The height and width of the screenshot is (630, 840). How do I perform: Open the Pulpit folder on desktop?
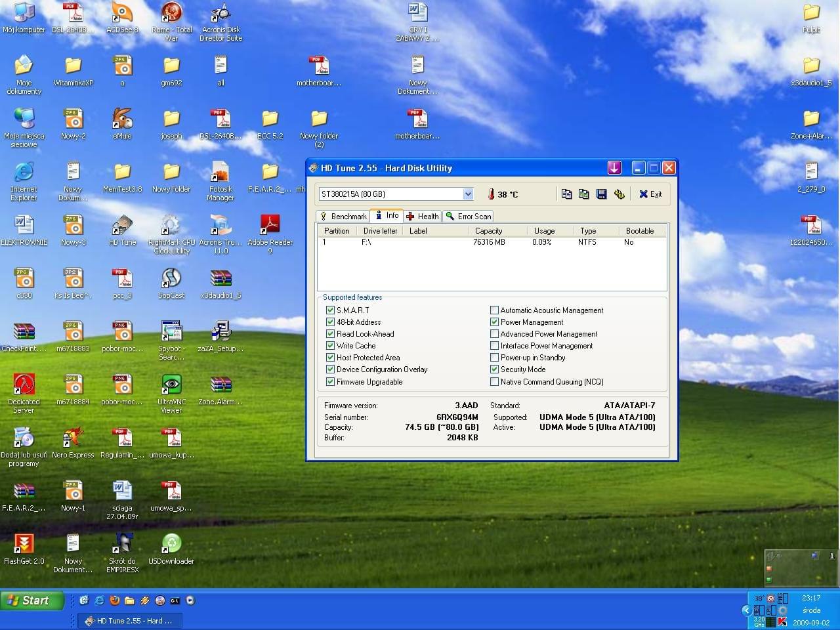(812, 18)
